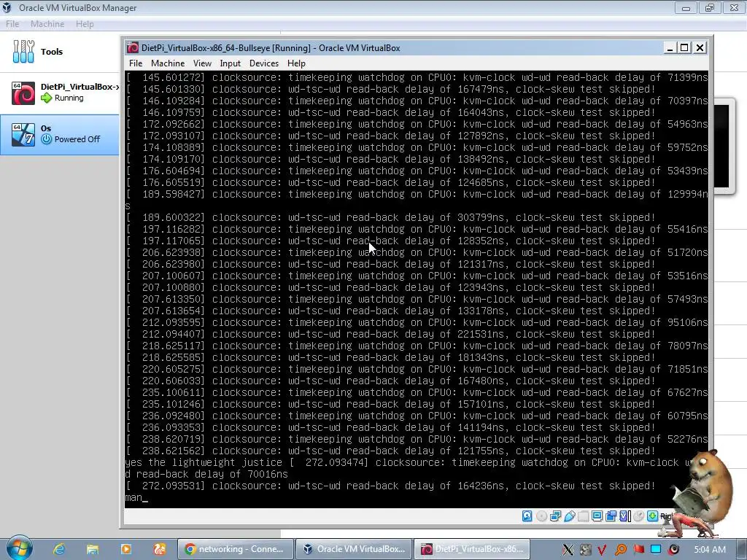
Task: Open Help menu in DietPi VM window
Action: point(296,63)
